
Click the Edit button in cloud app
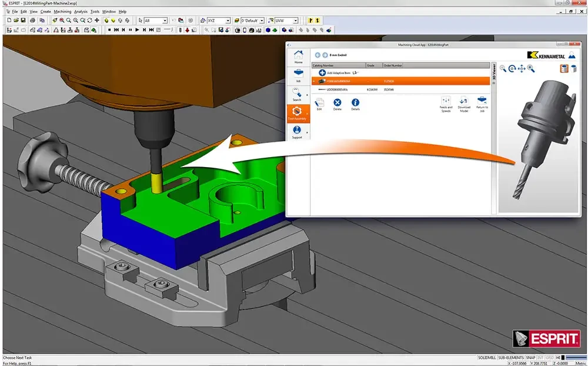(319, 104)
